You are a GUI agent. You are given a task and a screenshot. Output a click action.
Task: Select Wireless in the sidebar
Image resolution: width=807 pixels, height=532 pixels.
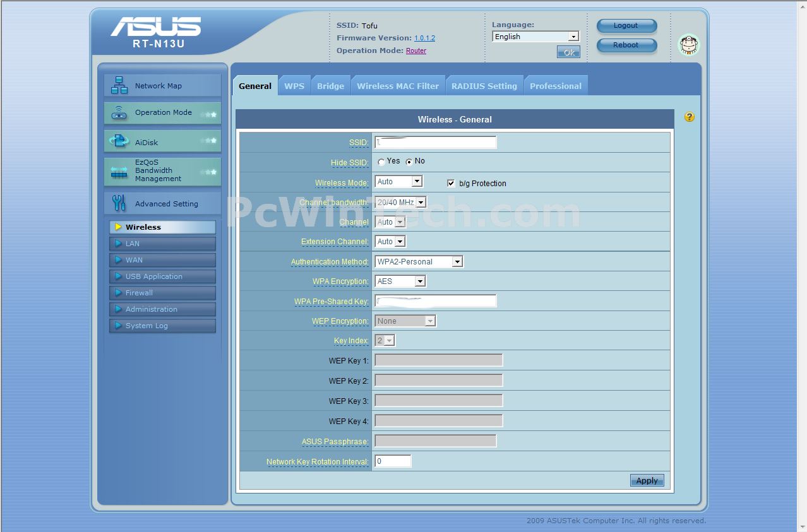click(x=162, y=227)
